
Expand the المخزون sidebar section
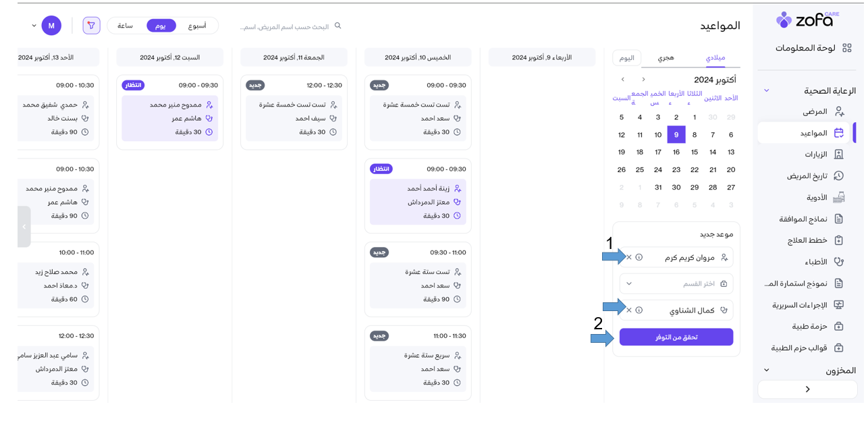coord(767,370)
